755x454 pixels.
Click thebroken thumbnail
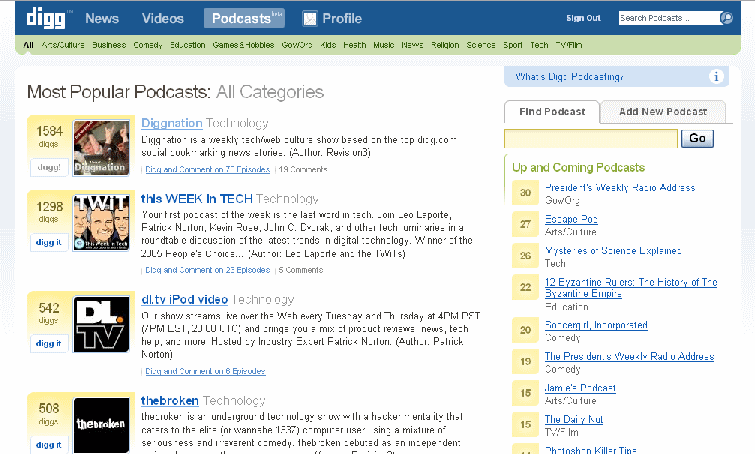(101, 425)
